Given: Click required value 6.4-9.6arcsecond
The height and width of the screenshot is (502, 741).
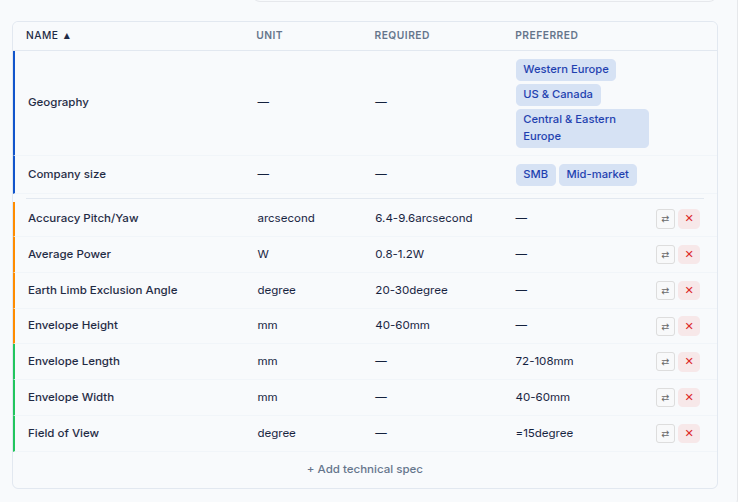Looking at the screenshot, I should (x=424, y=218).
